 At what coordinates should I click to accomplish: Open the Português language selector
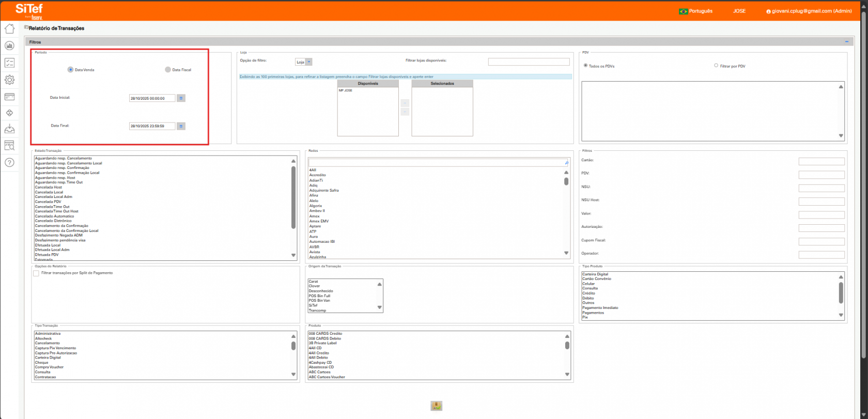(695, 11)
